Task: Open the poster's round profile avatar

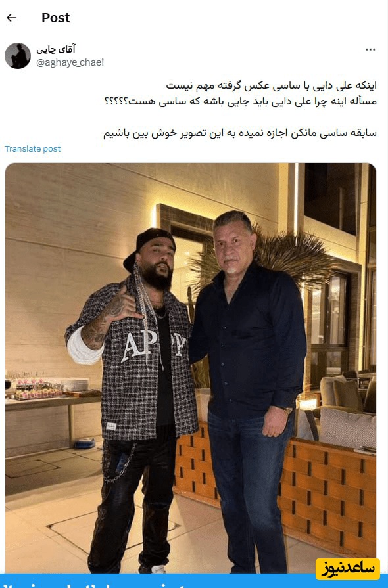Action: point(18,55)
